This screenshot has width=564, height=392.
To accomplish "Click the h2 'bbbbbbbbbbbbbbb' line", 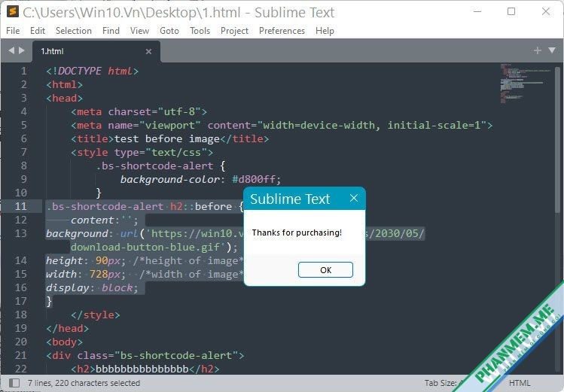I will coord(145,369).
